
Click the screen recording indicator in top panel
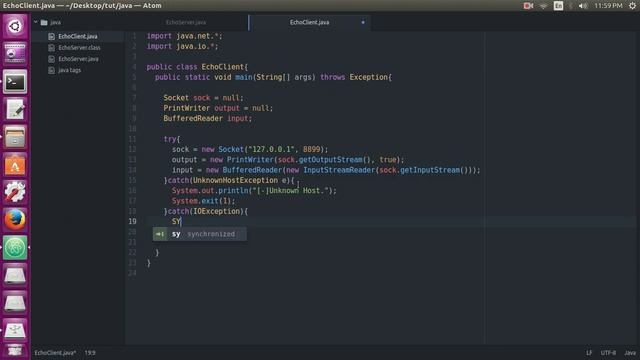(x=528, y=6)
